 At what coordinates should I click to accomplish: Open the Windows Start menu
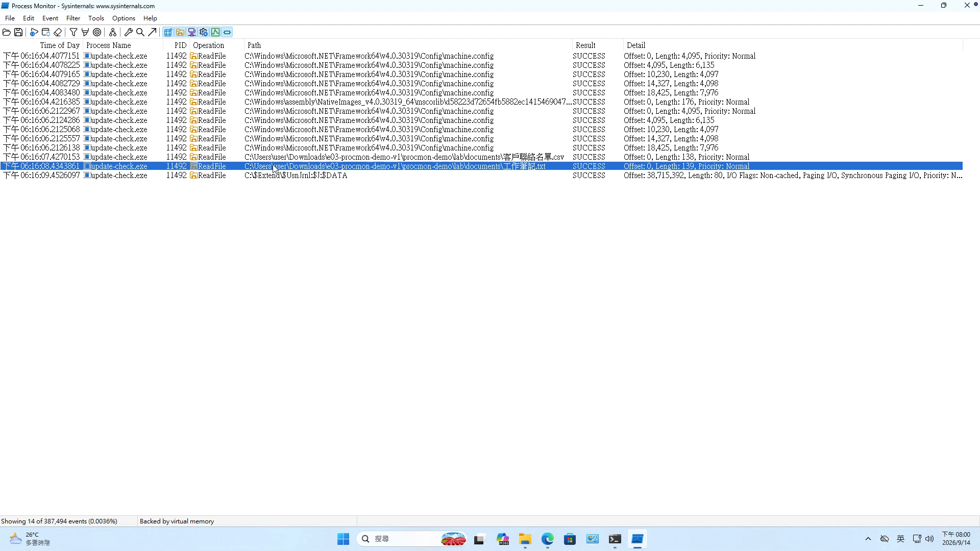343,539
